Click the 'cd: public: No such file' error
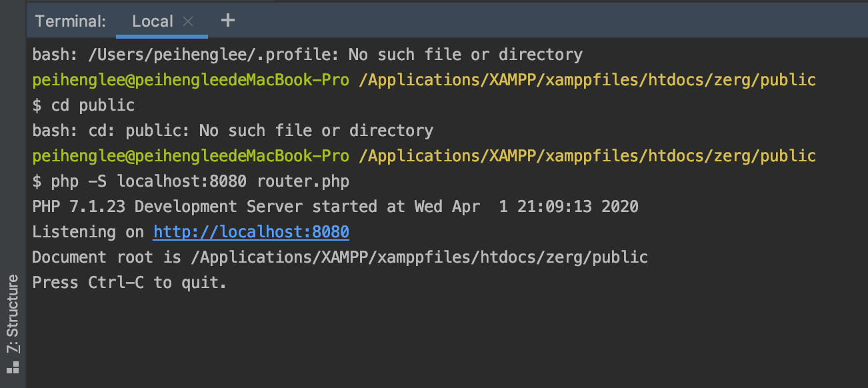Viewport: 868px width, 388px height. click(233, 131)
